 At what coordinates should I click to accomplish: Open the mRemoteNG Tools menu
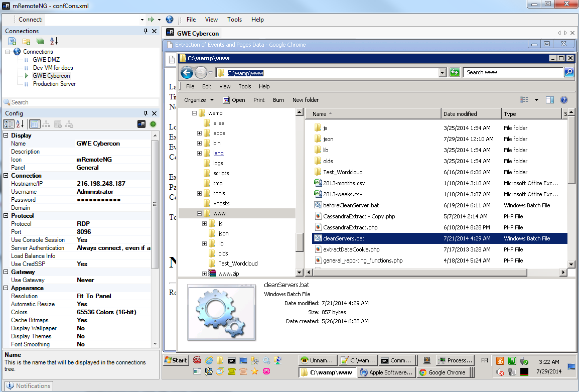click(234, 20)
